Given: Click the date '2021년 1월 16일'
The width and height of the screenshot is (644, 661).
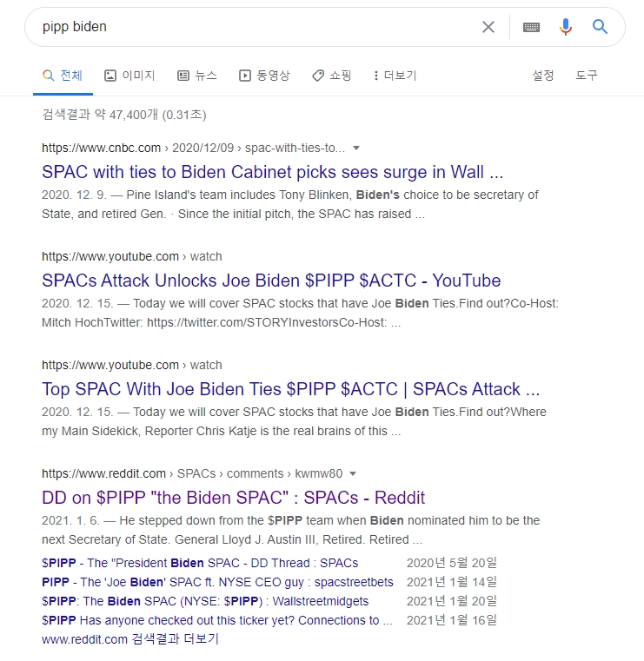Looking at the screenshot, I should (452, 620).
